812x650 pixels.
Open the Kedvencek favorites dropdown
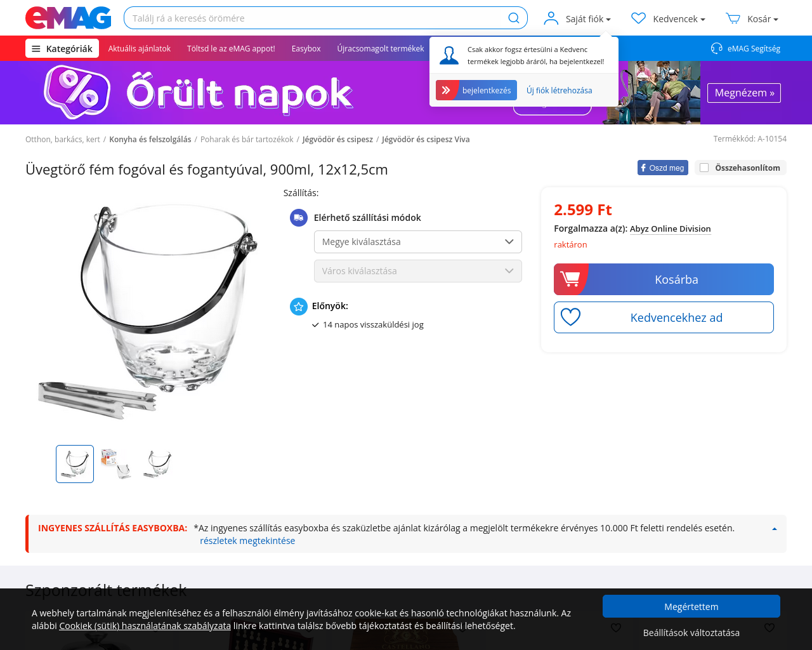click(668, 18)
